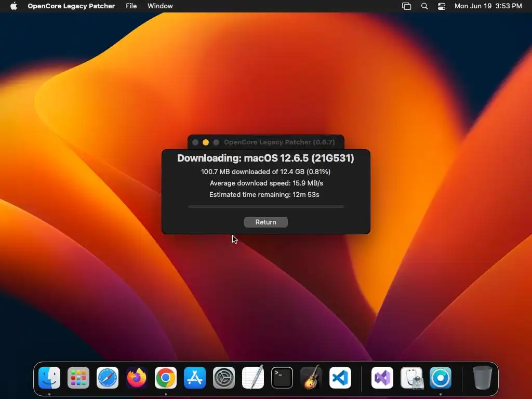
Task: Open Control Center from the menu bar
Action: tap(442, 6)
